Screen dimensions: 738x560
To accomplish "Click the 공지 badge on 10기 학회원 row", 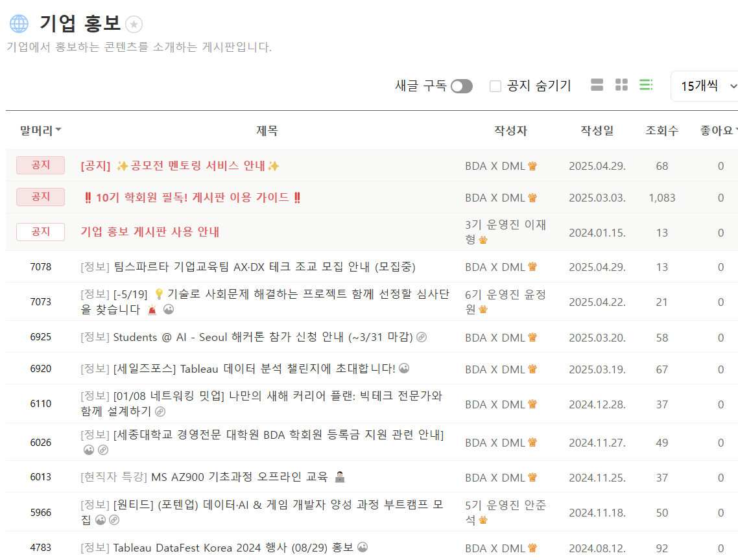I will pyautogui.click(x=40, y=196).
